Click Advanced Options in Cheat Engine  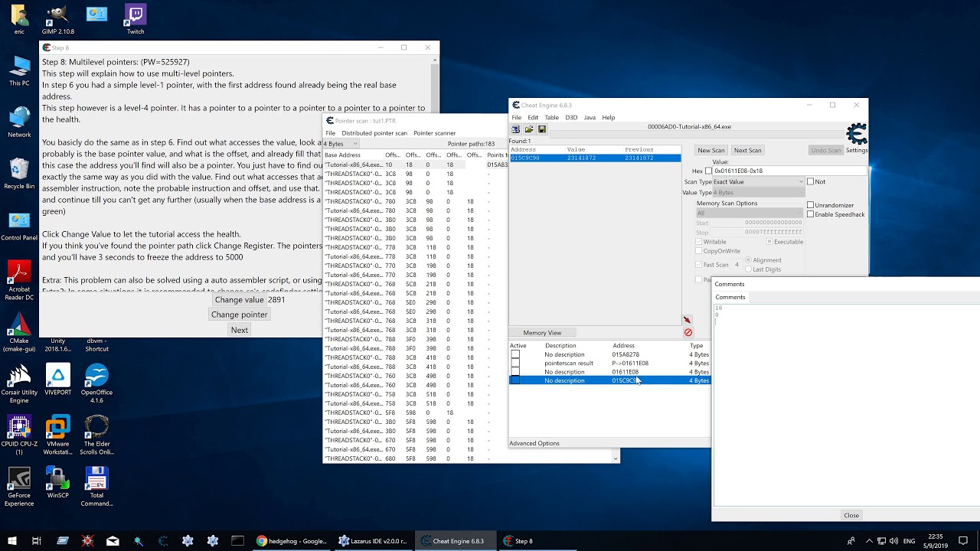point(534,443)
